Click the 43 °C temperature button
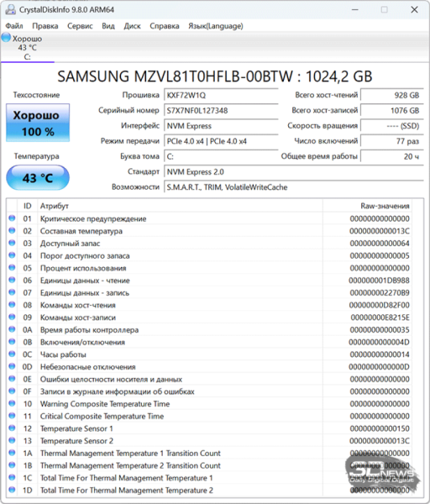Viewport: 430px width, 504px height. pos(38,177)
